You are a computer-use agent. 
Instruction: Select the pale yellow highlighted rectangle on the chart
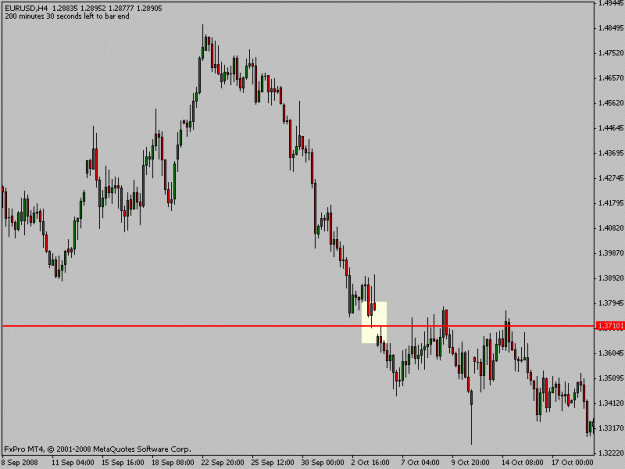pyautogui.click(x=374, y=322)
